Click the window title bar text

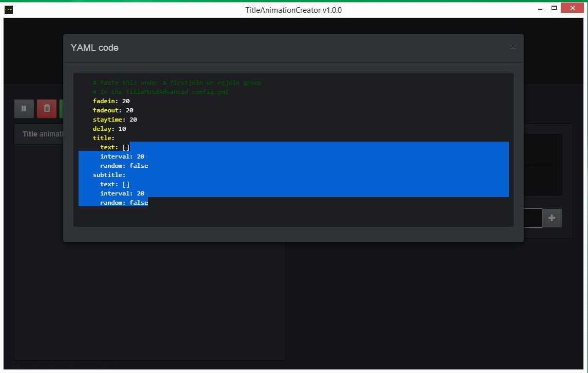(293, 10)
